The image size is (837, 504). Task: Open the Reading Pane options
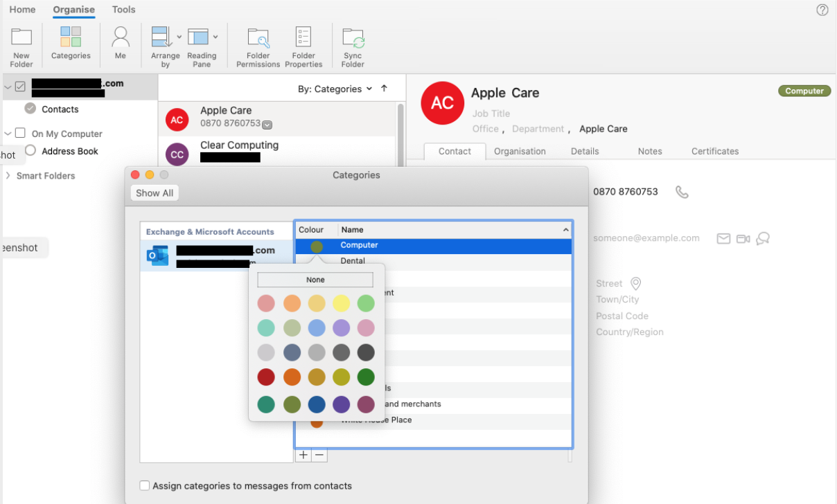[x=202, y=47]
